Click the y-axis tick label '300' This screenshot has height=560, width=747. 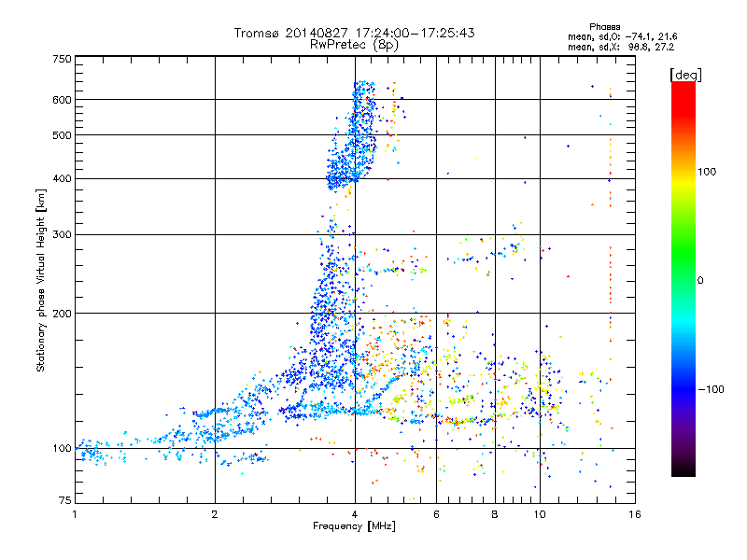pyautogui.click(x=62, y=234)
